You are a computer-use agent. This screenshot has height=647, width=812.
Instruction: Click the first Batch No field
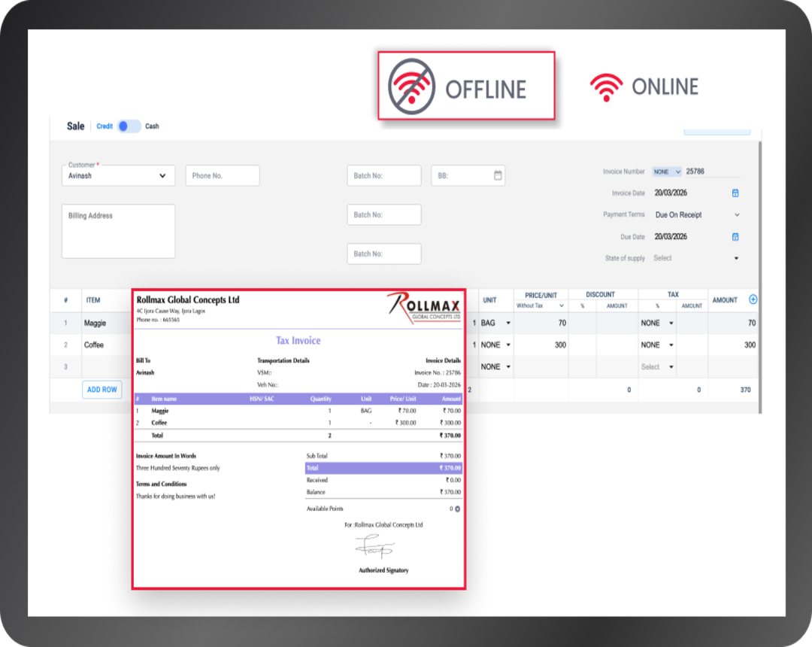pos(383,175)
